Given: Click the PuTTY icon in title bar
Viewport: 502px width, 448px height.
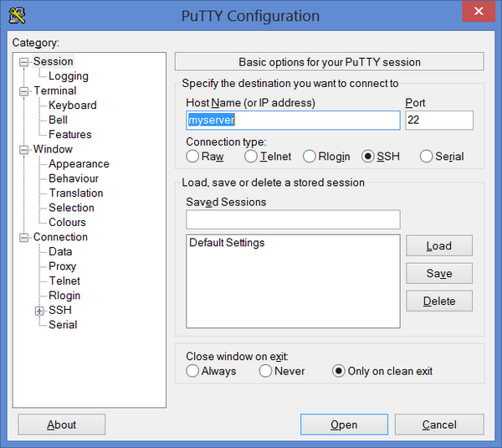Looking at the screenshot, I should coord(16,14).
